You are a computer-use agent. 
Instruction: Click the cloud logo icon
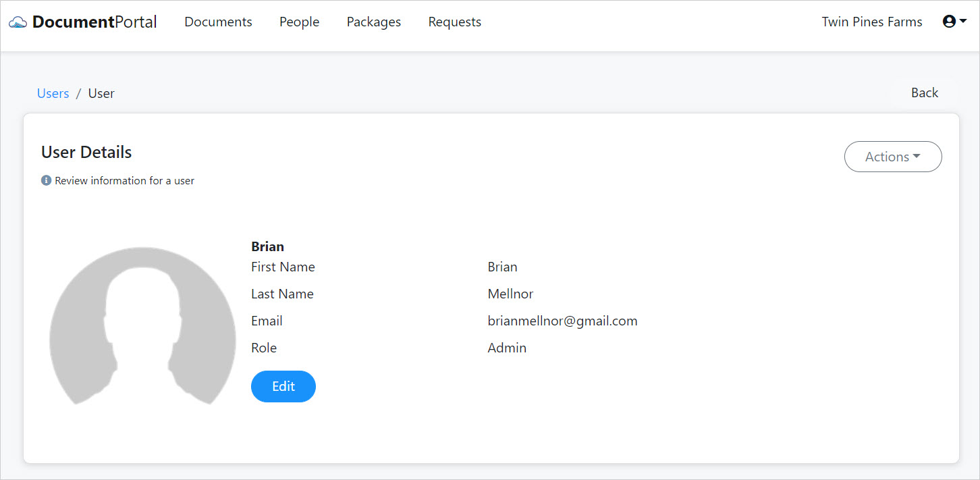point(19,21)
